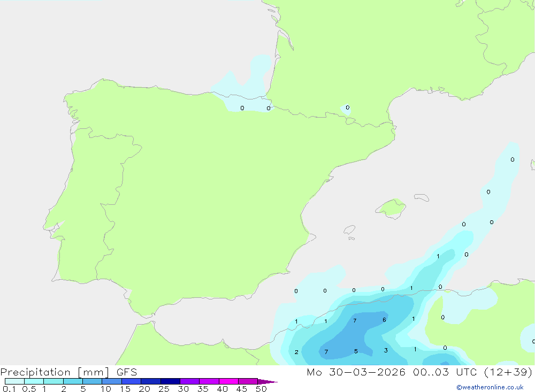
Task: Click the 0.5–1 mm legend color swatch
Action: coord(34,381)
